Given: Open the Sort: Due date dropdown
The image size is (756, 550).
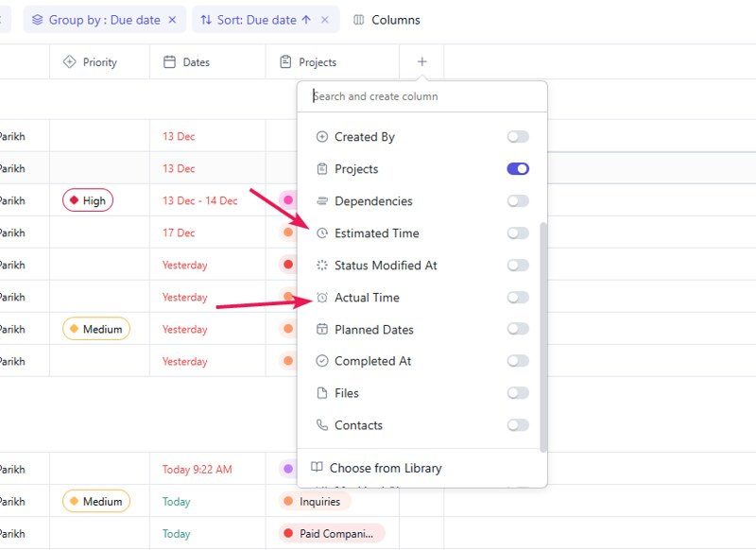Looking at the screenshot, I should click(255, 20).
